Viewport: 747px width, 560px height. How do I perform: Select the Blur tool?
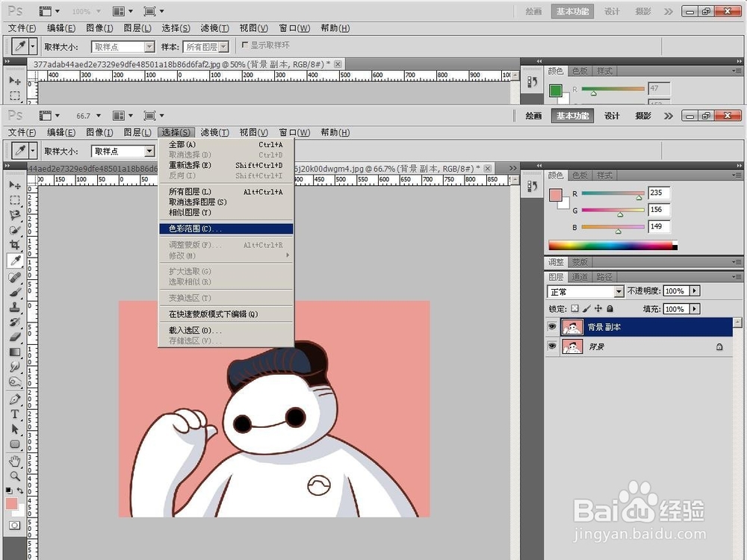point(15,367)
